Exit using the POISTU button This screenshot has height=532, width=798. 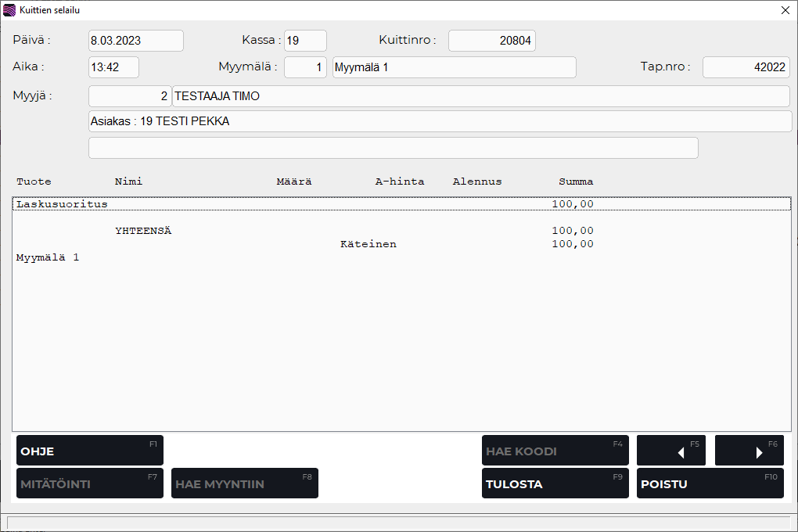(710, 483)
